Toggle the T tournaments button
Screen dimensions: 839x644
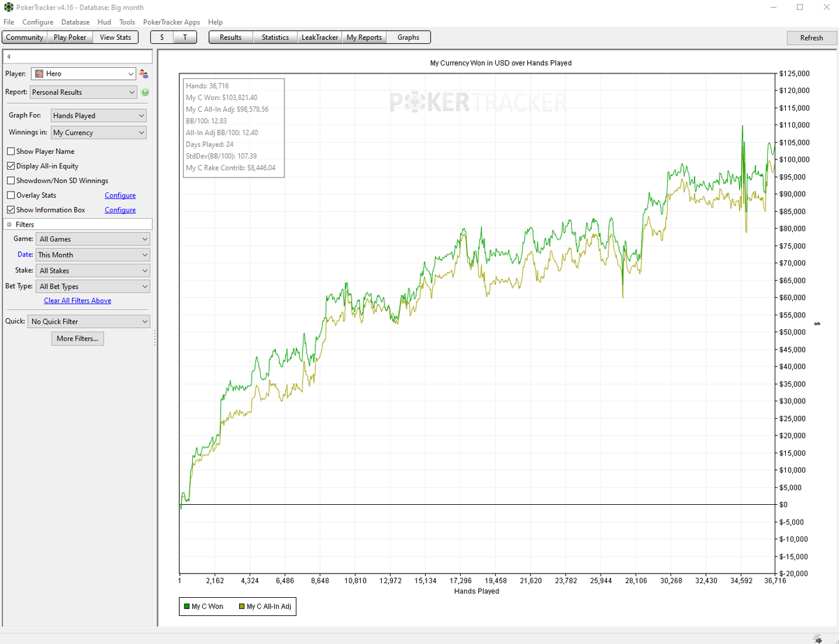[x=185, y=37]
